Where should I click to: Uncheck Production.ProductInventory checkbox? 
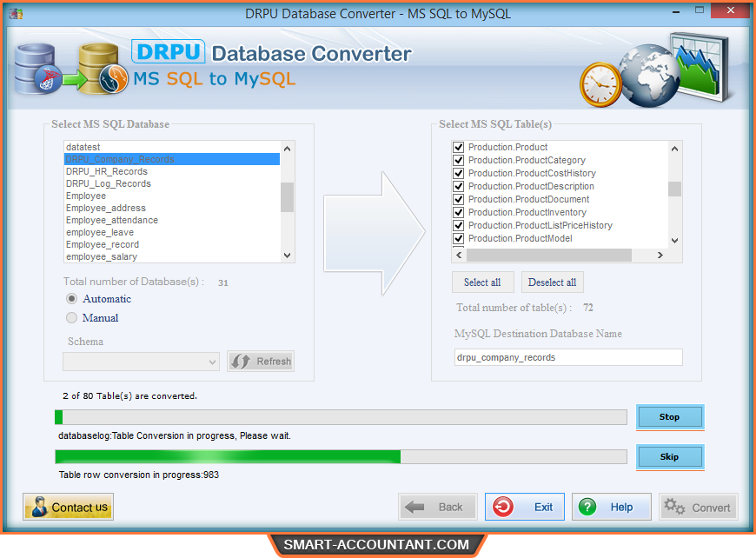click(459, 212)
